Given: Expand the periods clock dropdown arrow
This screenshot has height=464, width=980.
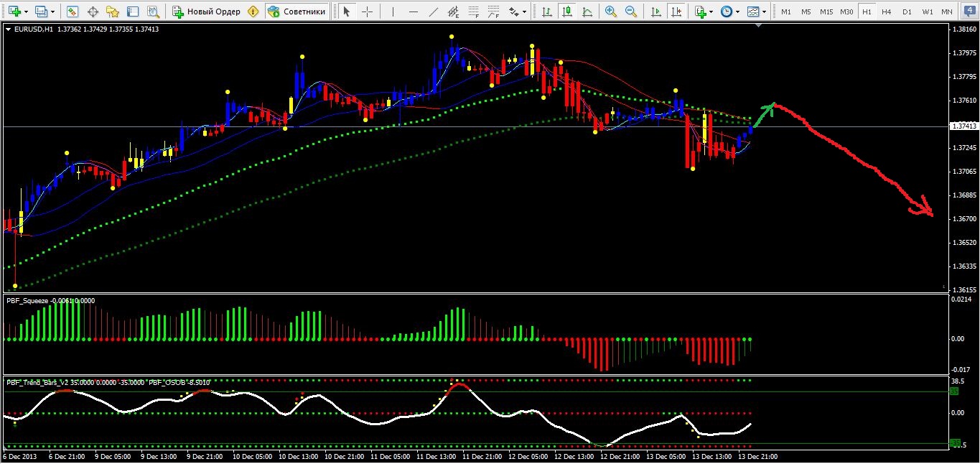Looking at the screenshot, I should pyautogui.click(x=738, y=12).
